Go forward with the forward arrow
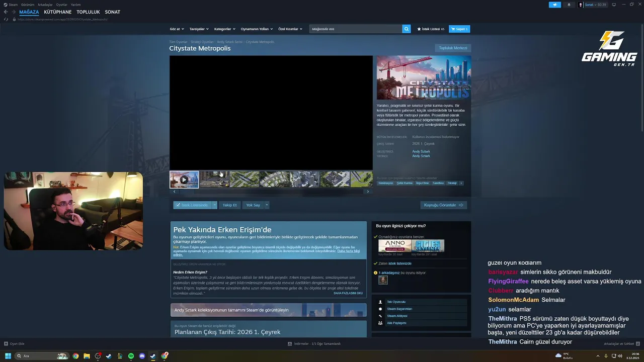 pos(14,12)
